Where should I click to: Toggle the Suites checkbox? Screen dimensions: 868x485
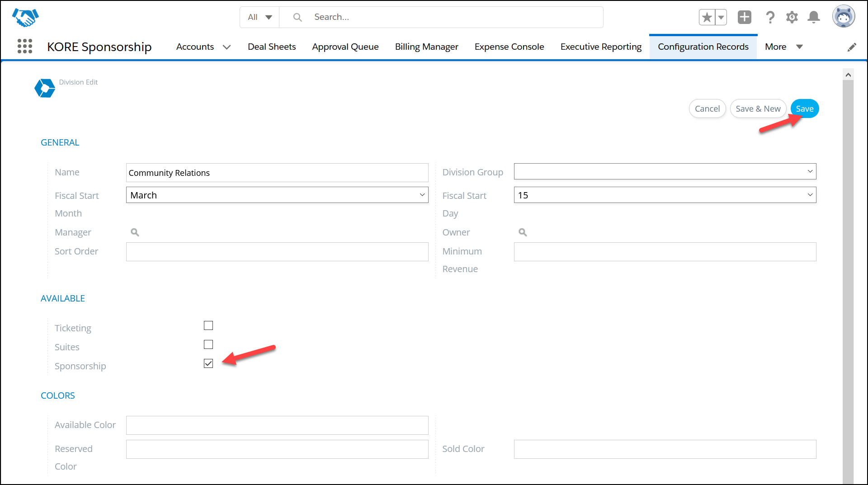click(x=208, y=344)
